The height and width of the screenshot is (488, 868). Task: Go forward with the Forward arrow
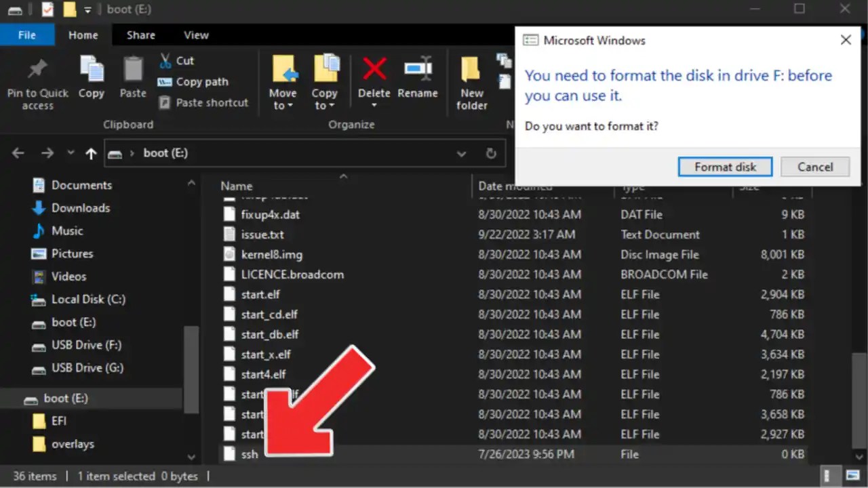(47, 153)
